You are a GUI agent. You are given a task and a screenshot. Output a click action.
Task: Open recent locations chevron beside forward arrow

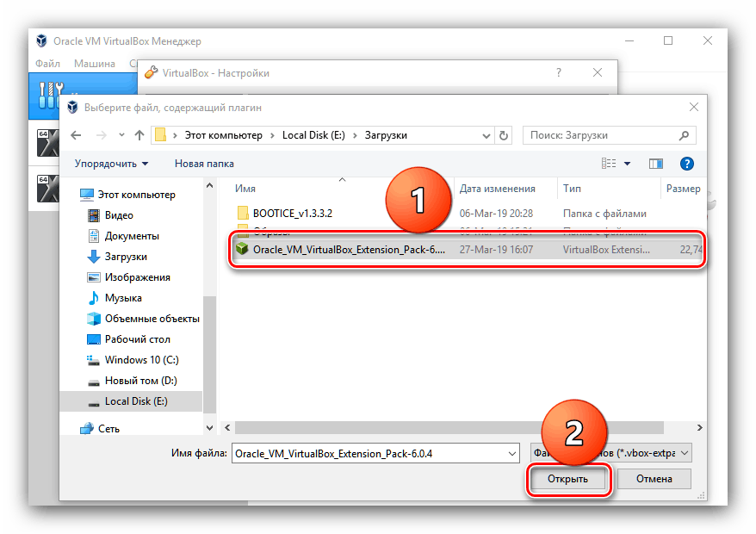[121, 135]
